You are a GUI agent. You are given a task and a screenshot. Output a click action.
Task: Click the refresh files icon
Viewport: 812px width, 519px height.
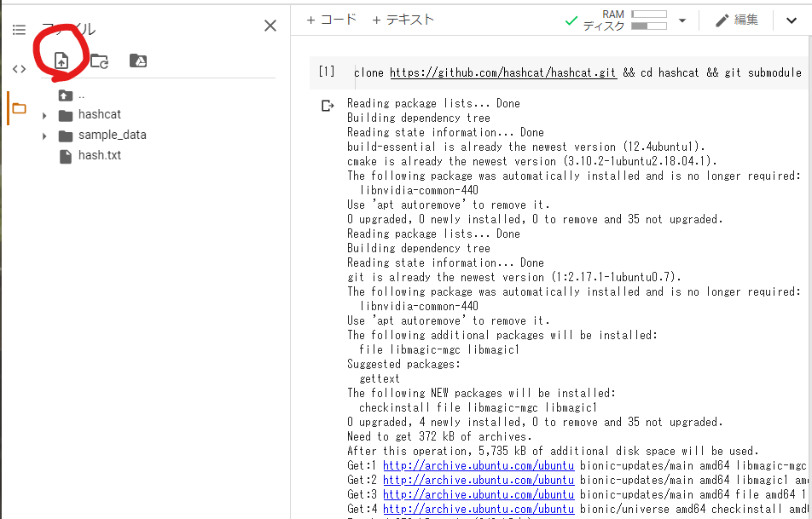[100, 61]
